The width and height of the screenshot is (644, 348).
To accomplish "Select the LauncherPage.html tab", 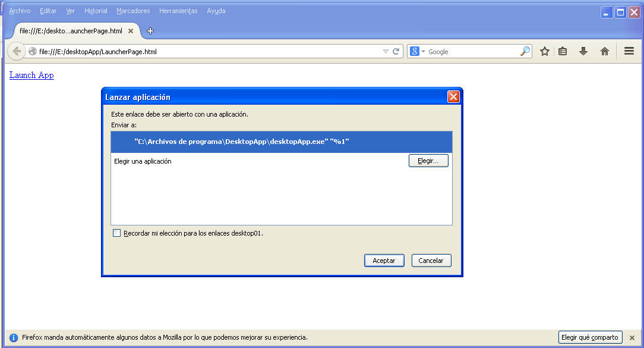I will 71,30.
